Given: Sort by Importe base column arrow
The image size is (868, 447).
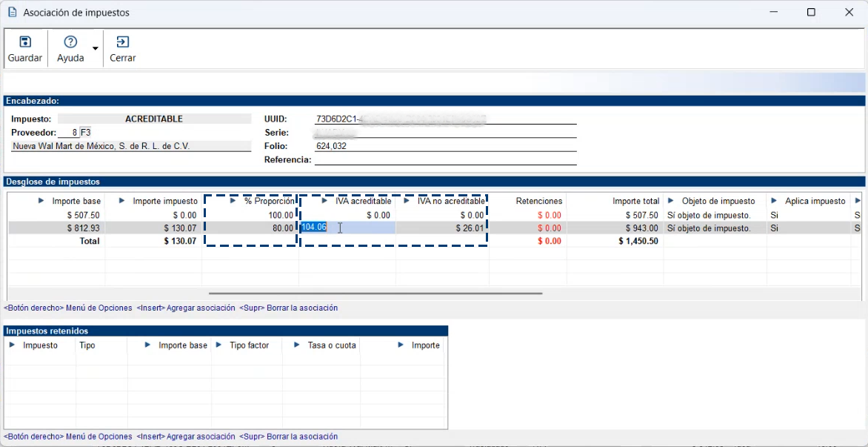Looking at the screenshot, I should coord(41,201).
